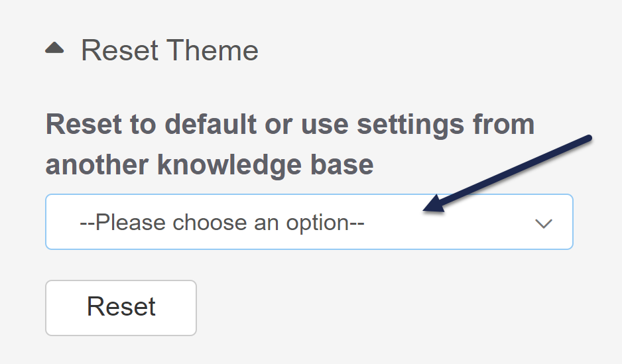Image resolution: width=622 pixels, height=364 pixels.
Task: Click the dropdown's right-side arrow indicator
Action: [544, 223]
